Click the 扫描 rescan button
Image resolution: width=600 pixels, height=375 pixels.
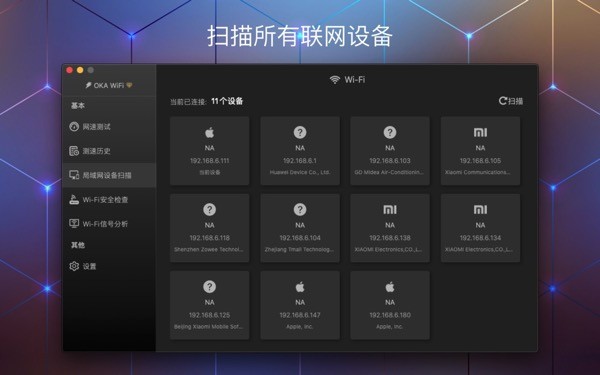pyautogui.click(x=511, y=101)
